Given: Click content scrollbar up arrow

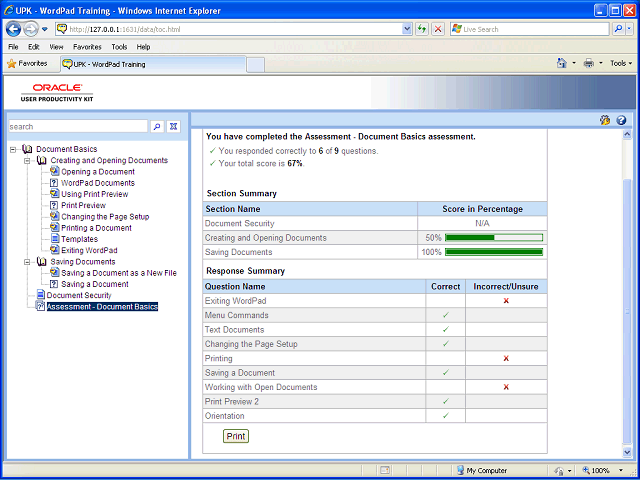Looking at the screenshot, I should click(x=627, y=135).
